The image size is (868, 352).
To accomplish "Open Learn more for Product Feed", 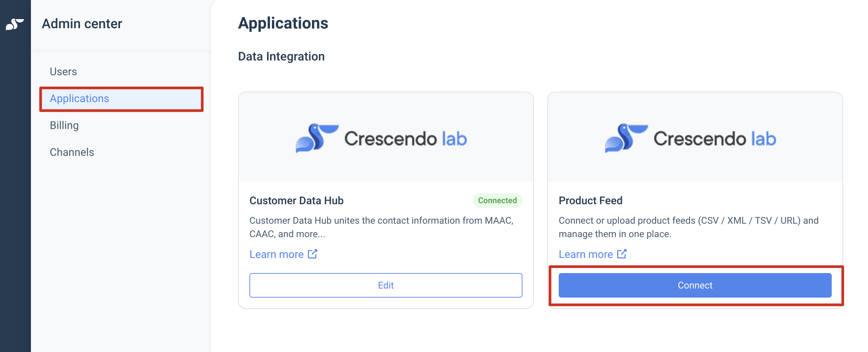I will click(586, 254).
